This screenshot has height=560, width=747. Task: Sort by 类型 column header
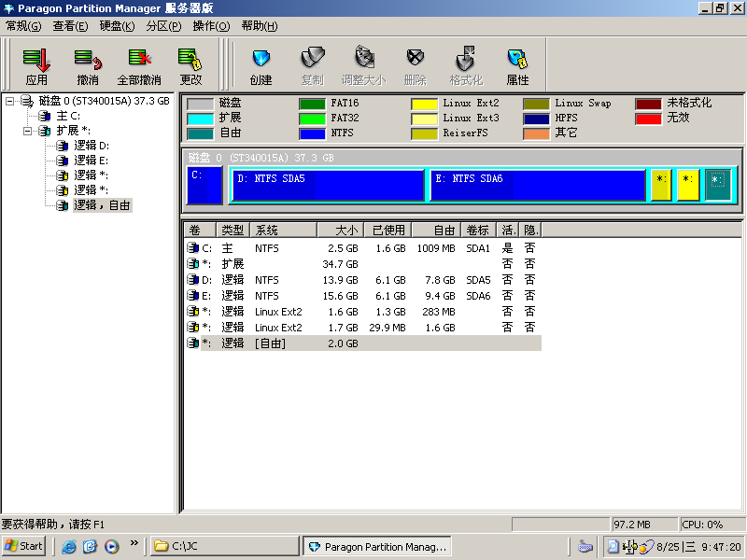click(233, 231)
